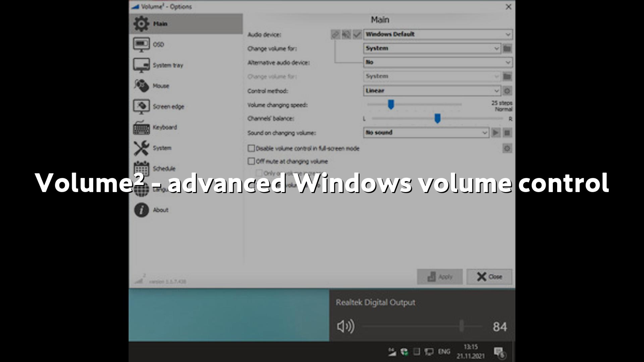The image size is (644, 362).
Task: Click the Volume² tray icon showing 84
Action: pos(392,352)
